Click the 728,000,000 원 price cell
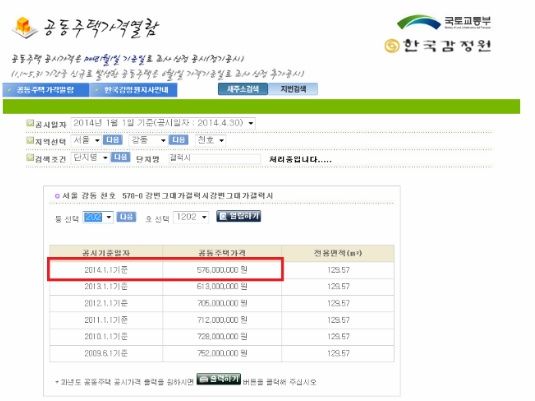Image resolution: width=535 pixels, height=401 pixels. (222, 336)
